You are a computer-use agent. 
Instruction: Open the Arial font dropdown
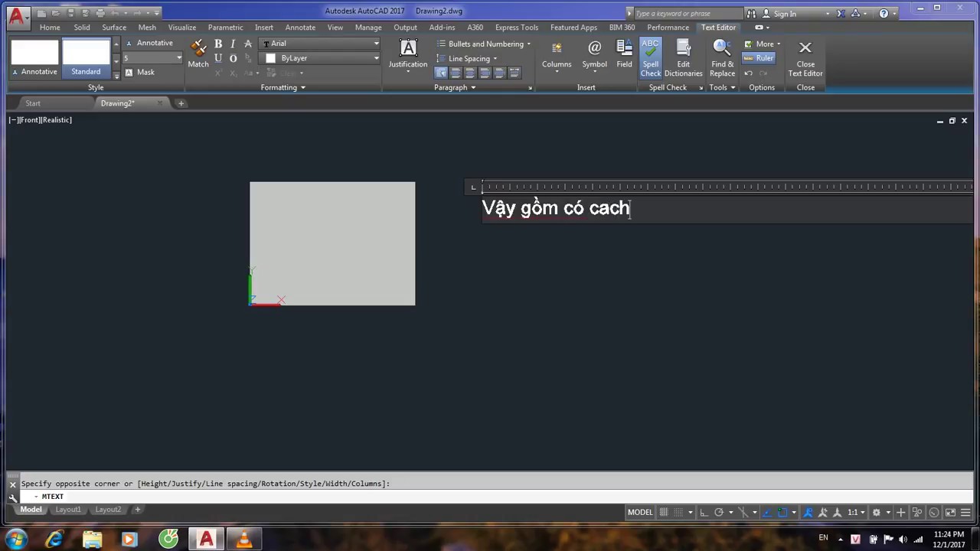tap(320, 44)
